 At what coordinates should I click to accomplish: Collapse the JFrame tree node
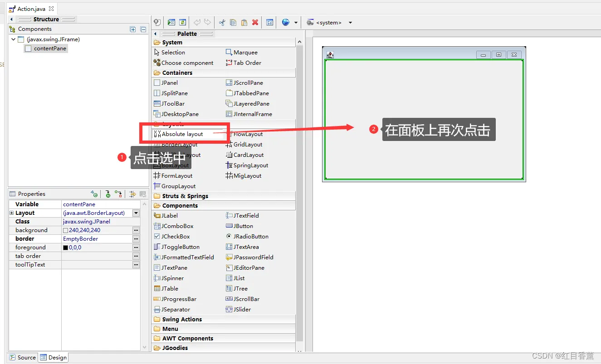(14, 39)
